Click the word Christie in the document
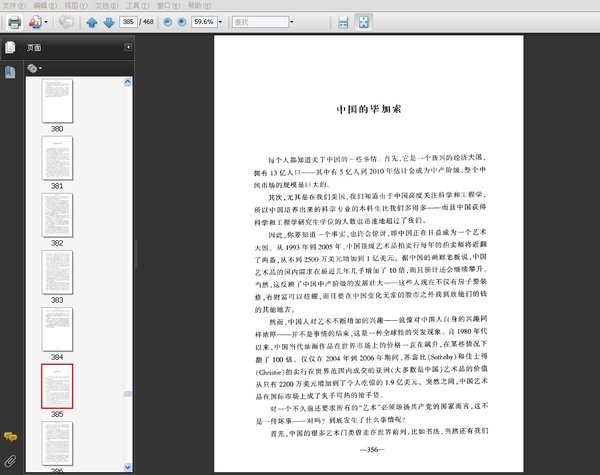 (270, 372)
